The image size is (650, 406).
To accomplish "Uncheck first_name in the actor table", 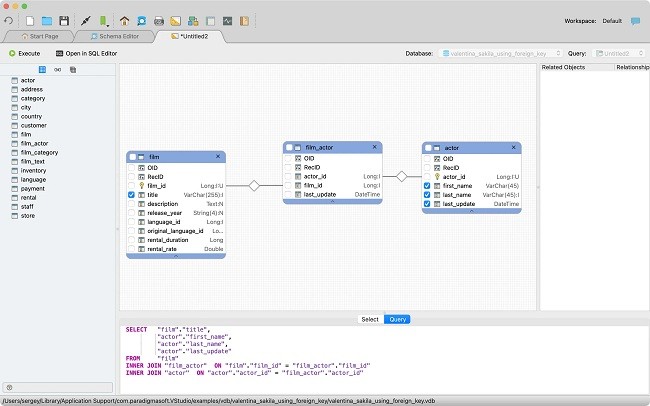I will 427,185.
